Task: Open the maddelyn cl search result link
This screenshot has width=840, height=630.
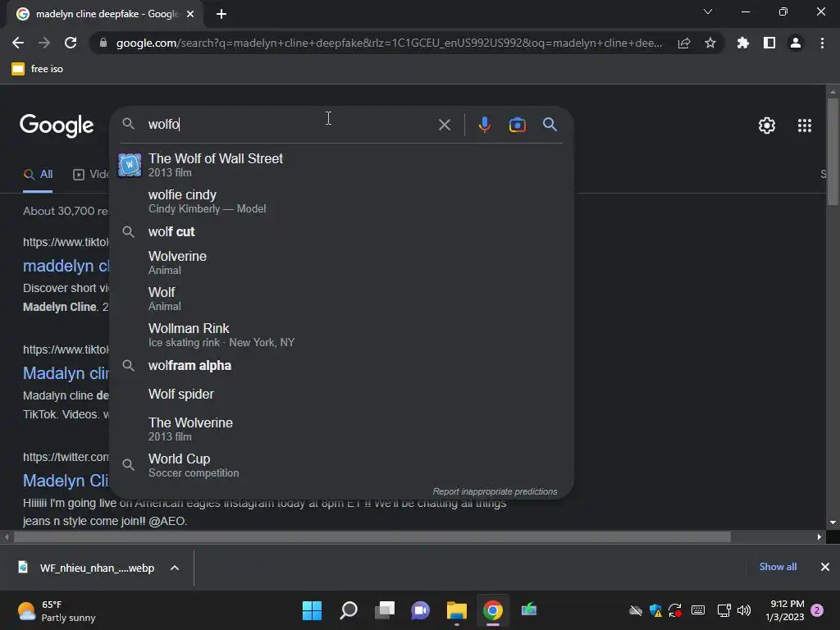Action: click(x=66, y=266)
